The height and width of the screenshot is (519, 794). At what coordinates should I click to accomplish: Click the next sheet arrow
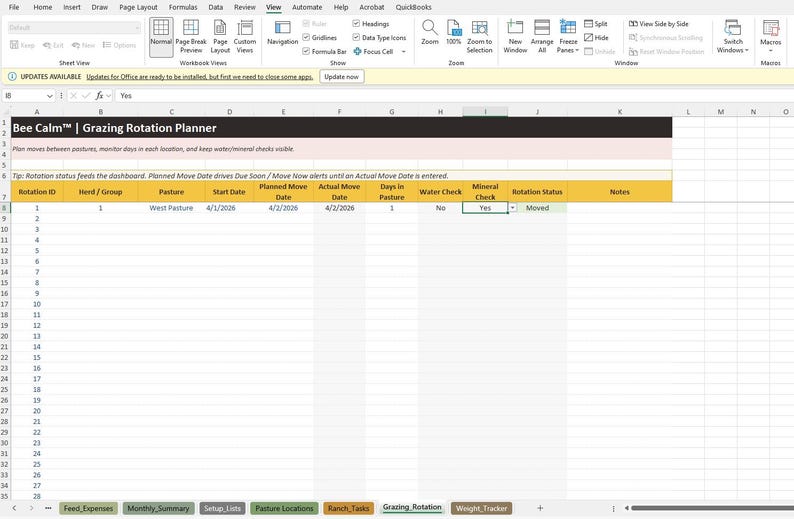[31, 508]
